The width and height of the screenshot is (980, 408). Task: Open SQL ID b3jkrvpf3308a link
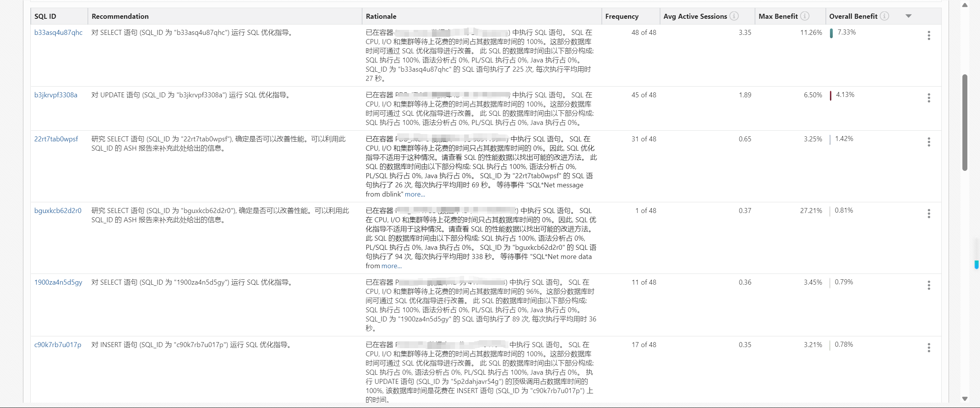(56, 95)
